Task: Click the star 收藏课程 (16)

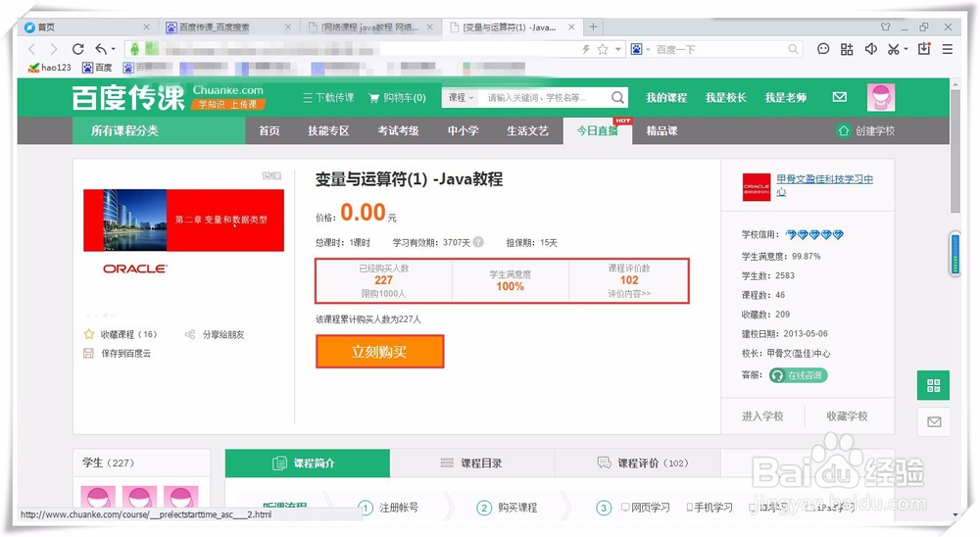Action: [89, 334]
